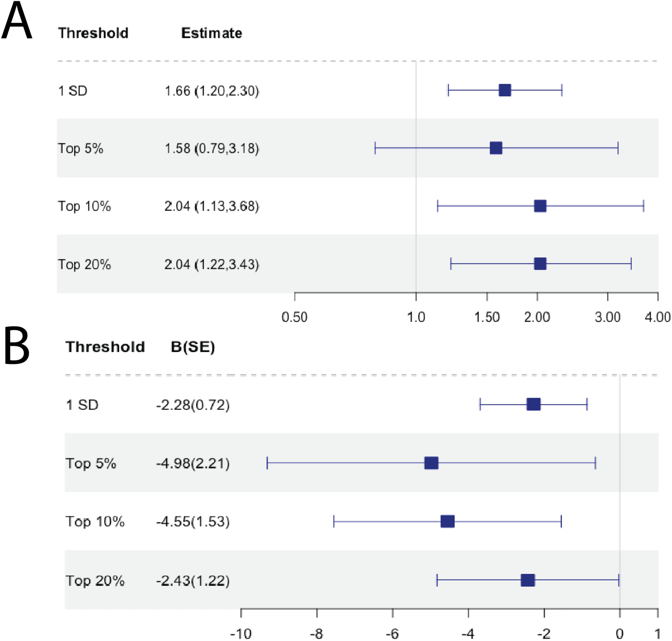Click the Top 5% square marker in panel B
Image resolution: width=672 pixels, height=641 pixels.
point(431,463)
